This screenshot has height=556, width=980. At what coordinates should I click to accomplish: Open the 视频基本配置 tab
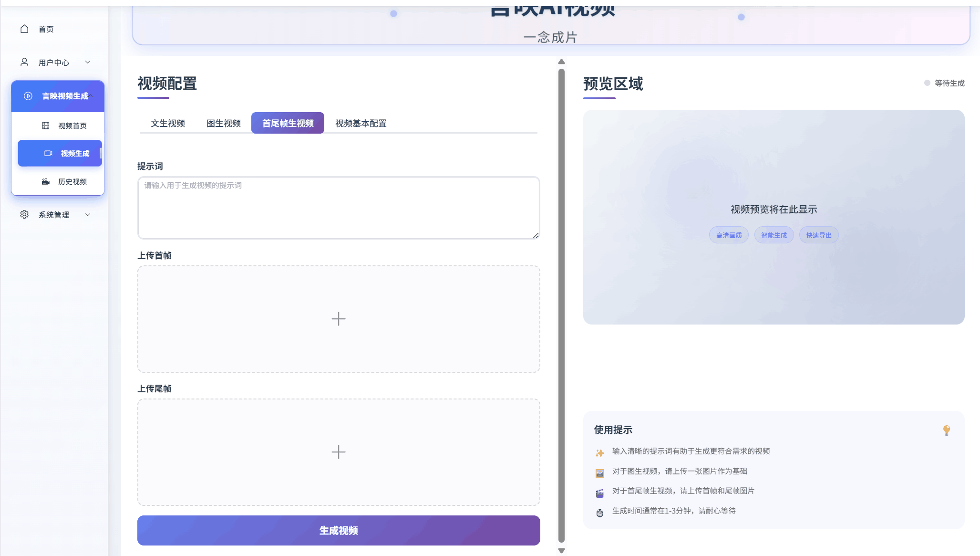(x=361, y=123)
